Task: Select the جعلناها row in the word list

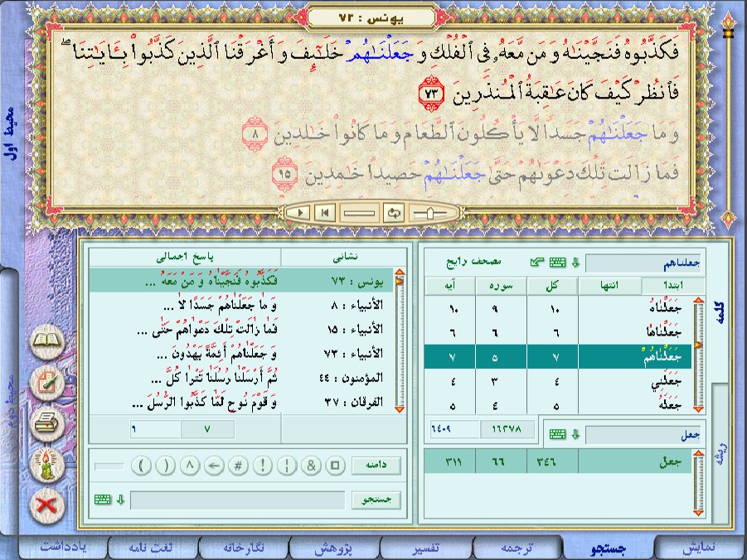Action: point(557,332)
